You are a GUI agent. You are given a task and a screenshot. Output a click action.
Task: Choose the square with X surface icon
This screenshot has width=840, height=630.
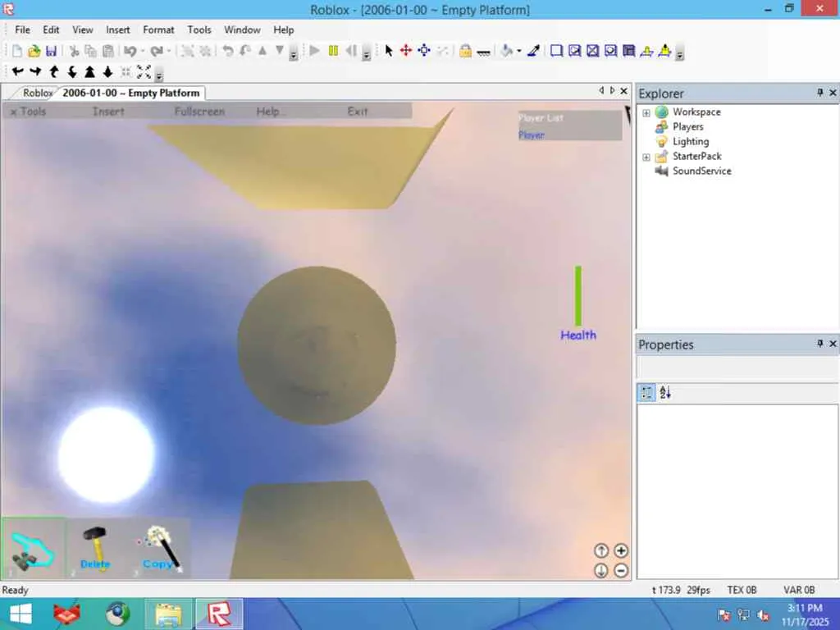point(592,51)
